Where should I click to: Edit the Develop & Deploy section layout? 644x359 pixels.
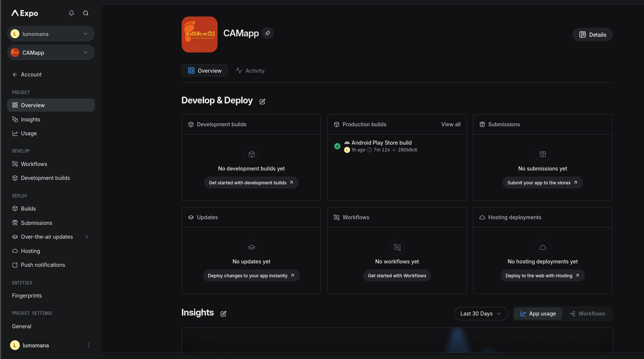pos(262,102)
